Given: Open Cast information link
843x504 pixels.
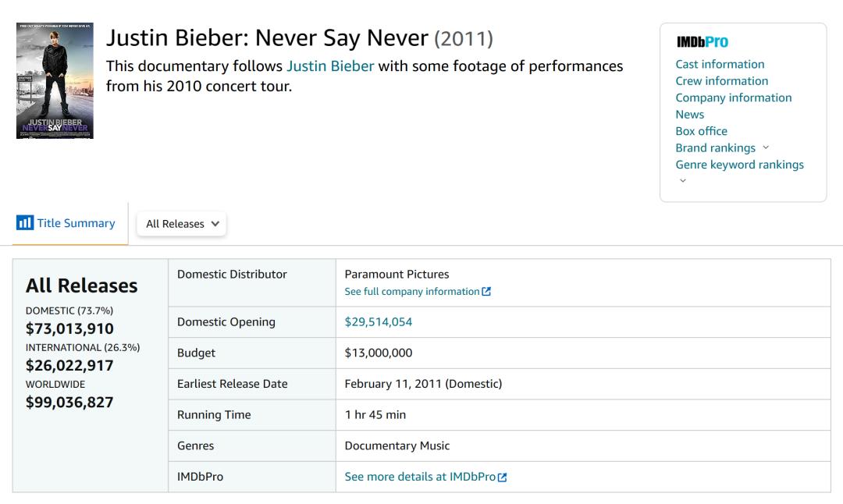Looking at the screenshot, I should (720, 64).
